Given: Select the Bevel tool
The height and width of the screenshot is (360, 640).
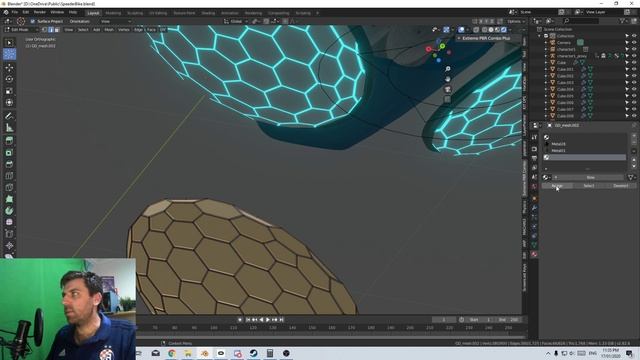Looking at the screenshot, I should click(x=9, y=164).
